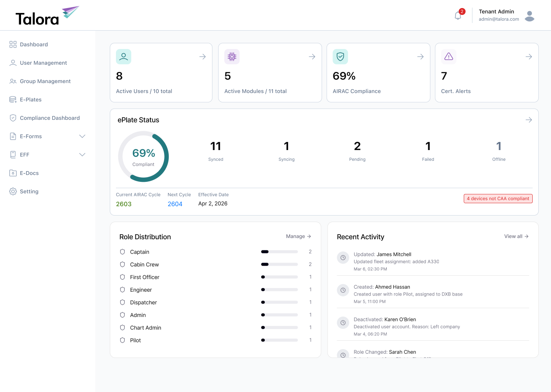
Task: Click Effective Date Apr 2, 2026
Action: 213,204
